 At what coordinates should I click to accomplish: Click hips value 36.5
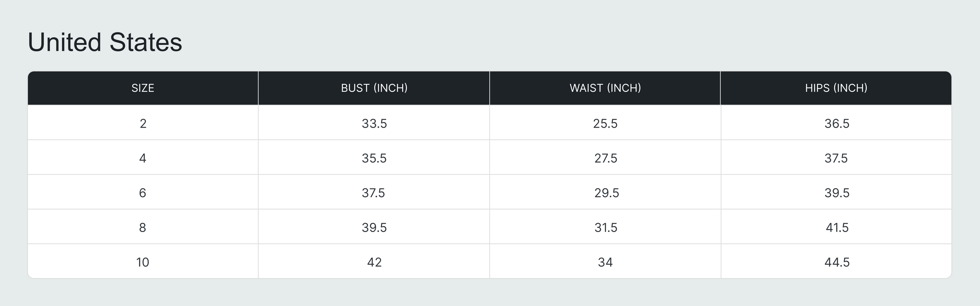click(x=837, y=123)
